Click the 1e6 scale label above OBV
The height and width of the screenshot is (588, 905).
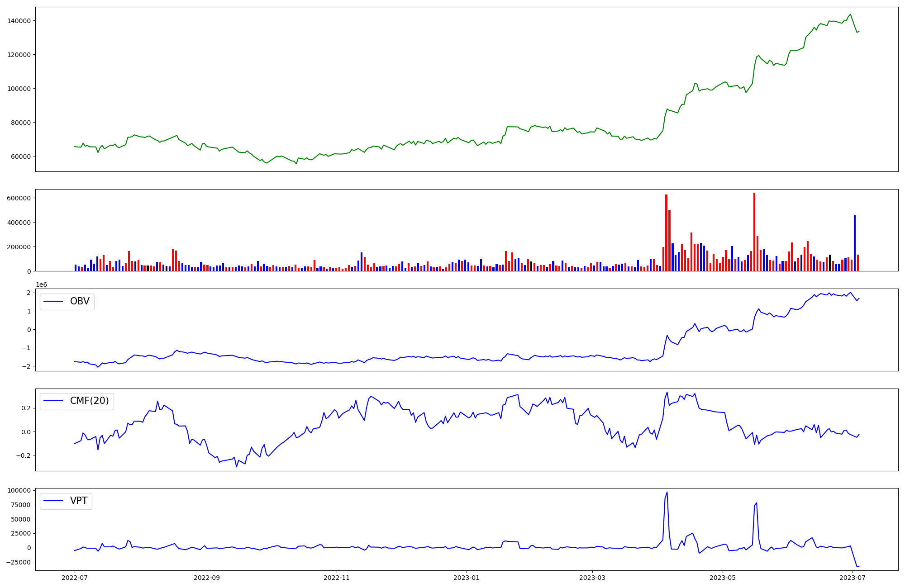coord(41,285)
